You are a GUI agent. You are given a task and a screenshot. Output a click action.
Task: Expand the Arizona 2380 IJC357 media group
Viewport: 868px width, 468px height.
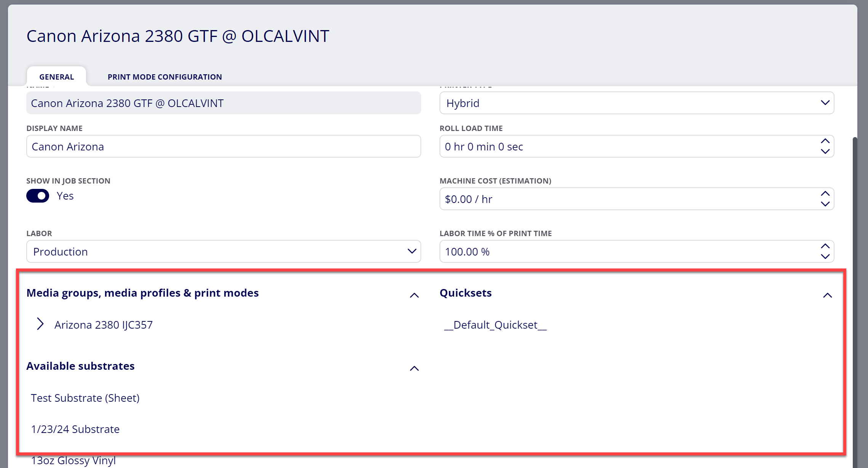coord(40,324)
